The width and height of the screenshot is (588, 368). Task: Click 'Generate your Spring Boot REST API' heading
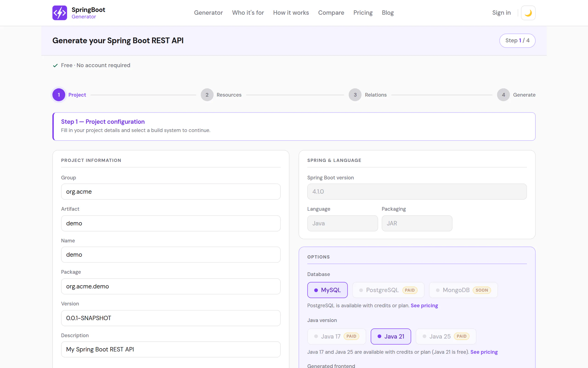[x=118, y=40]
